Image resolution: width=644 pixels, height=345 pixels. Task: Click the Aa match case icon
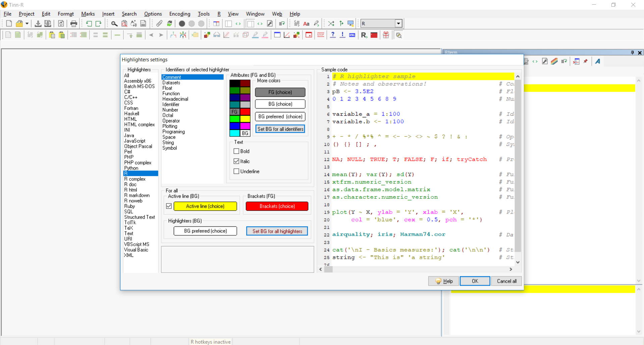pos(306,23)
